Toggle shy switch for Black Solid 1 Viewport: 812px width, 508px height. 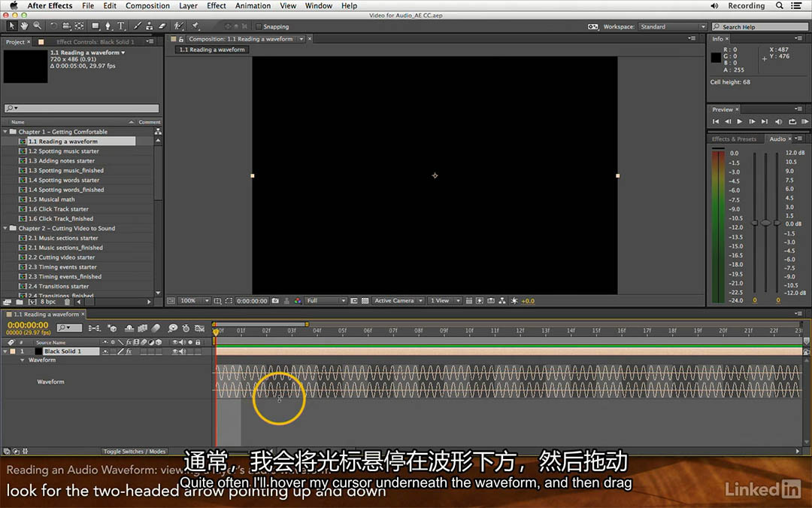pos(105,351)
